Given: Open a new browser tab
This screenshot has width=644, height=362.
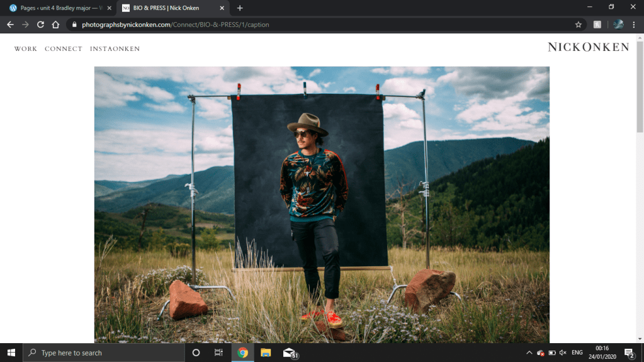Looking at the screenshot, I should click(x=240, y=8).
